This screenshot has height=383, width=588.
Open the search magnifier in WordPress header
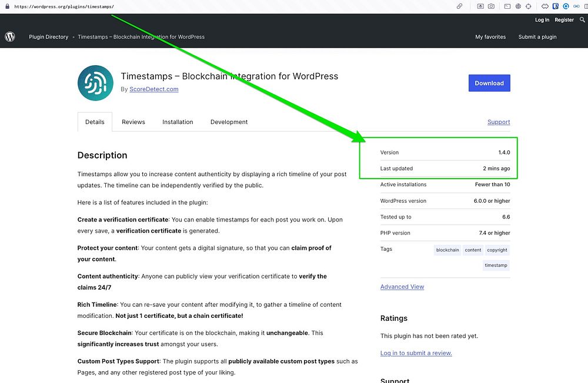coord(582,20)
